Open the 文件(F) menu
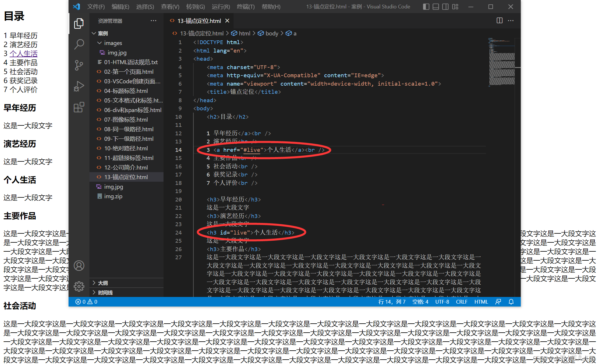 [96, 6]
